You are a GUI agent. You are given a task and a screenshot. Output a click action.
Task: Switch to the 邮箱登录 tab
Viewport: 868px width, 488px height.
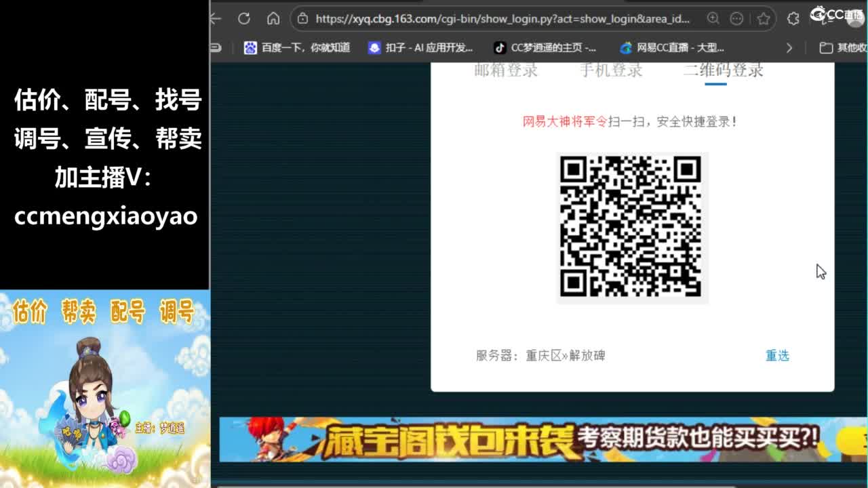click(x=504, y=69)
